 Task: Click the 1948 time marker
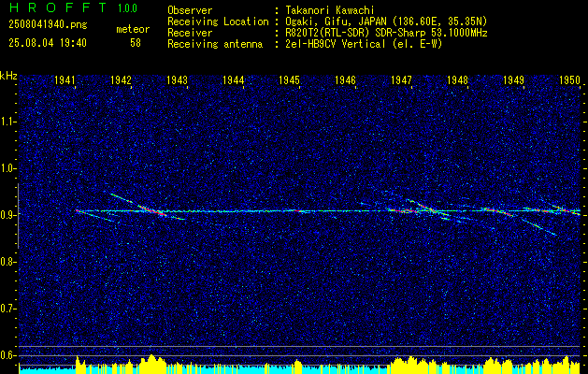(457, 79)
